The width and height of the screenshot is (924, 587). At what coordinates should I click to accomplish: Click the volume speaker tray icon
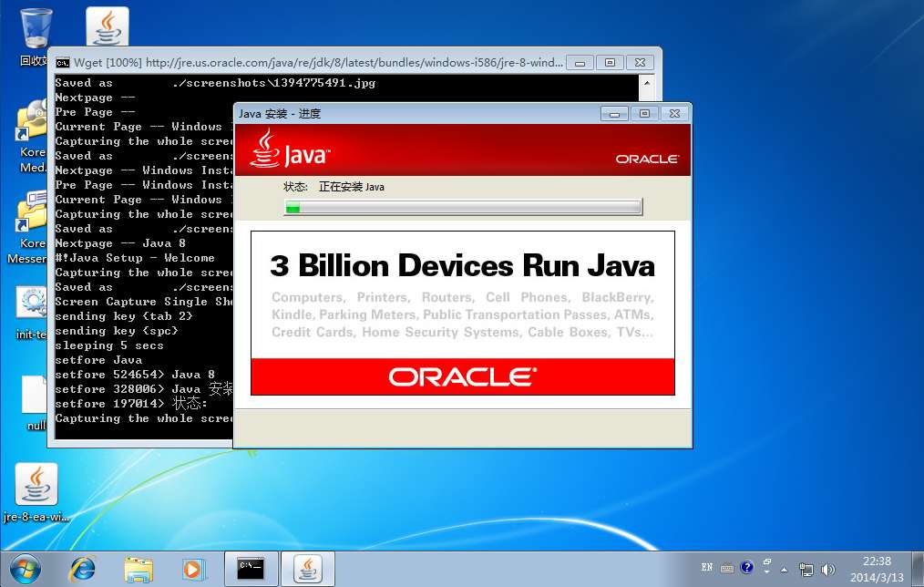click(x=828, y=569)
